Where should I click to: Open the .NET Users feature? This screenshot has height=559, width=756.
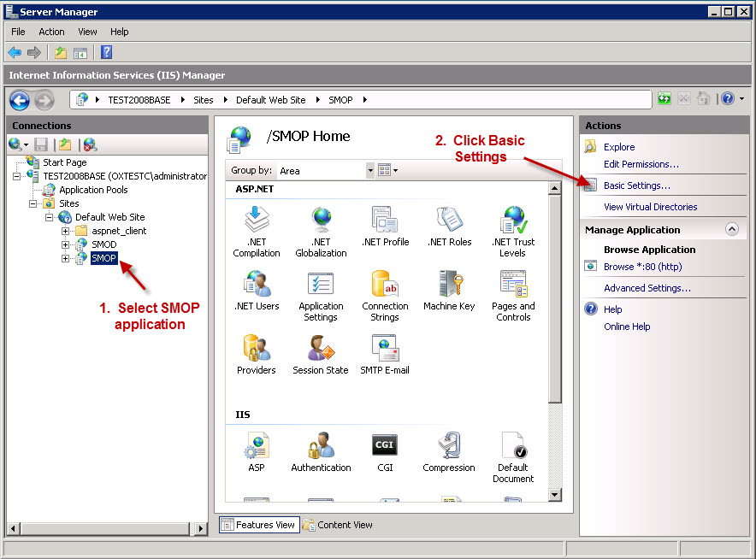point(257,291)
